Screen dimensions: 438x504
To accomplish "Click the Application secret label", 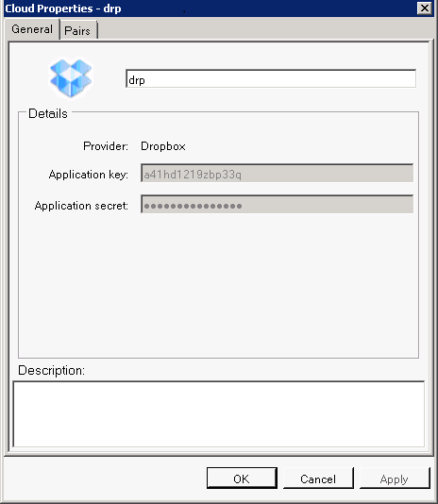I will [81, 206].
